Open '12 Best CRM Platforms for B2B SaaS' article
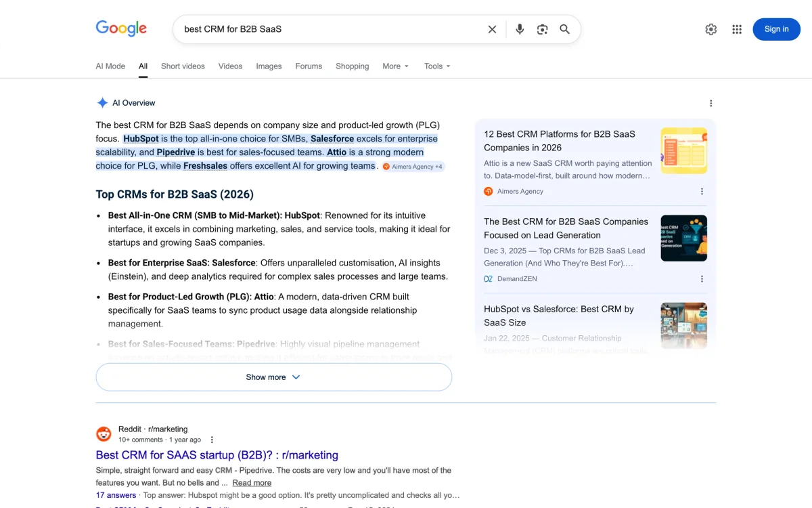 click(560, 141)
